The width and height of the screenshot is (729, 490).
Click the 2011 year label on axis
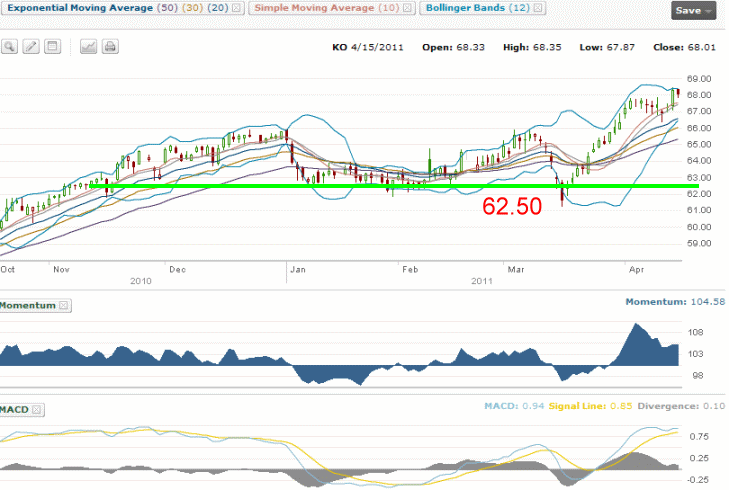pyautogui.click(x=482, y=281)
